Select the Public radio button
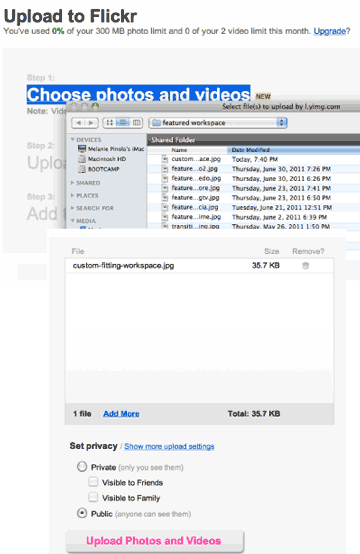This screenshot has height=554, width=360. point(82,513)
